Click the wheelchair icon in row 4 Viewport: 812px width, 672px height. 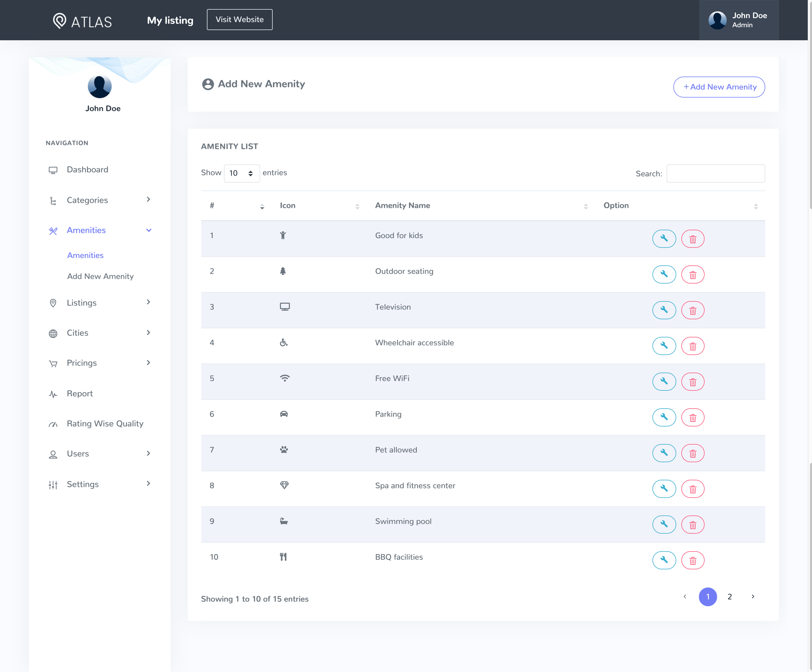click(x=284, y=343)
